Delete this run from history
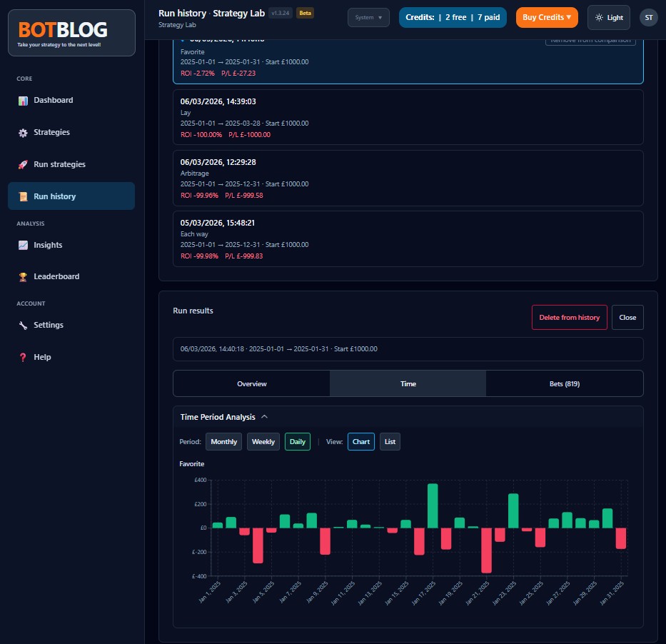This screenshot has width=666, height=644. [x=569, y=317]
